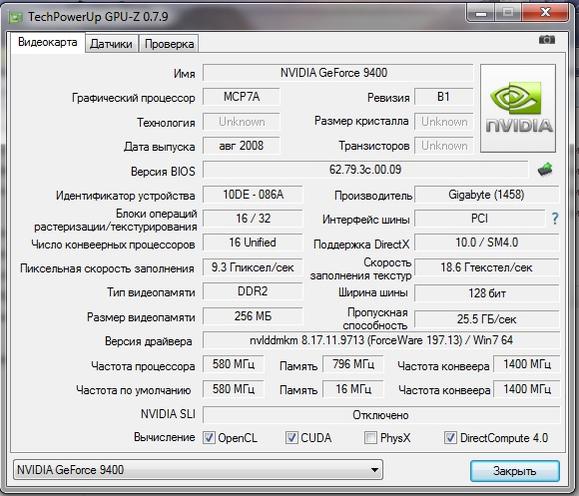Click the Unknown transistors field
The height and width of the screenshot is (496, 579).
click(x=443, y=146)
